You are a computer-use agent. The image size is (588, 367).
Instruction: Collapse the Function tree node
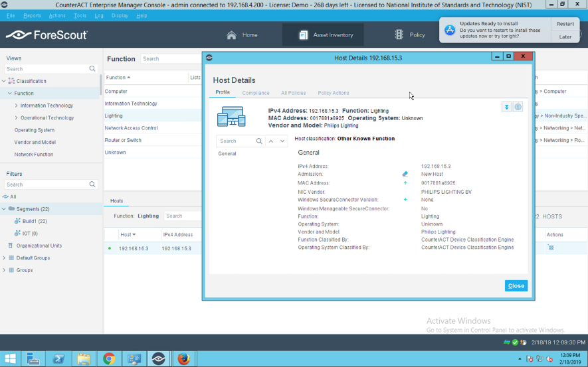pyautogui.click(x=10, y=94)
